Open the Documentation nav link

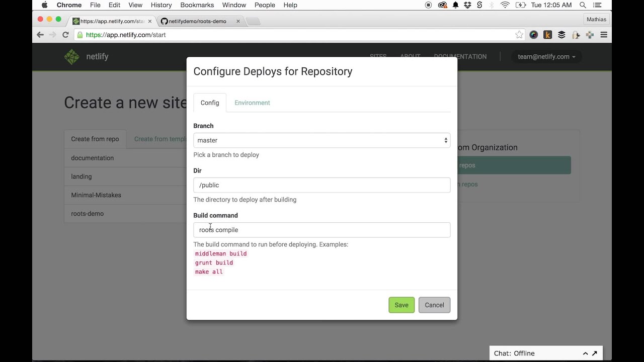[460, 57]
